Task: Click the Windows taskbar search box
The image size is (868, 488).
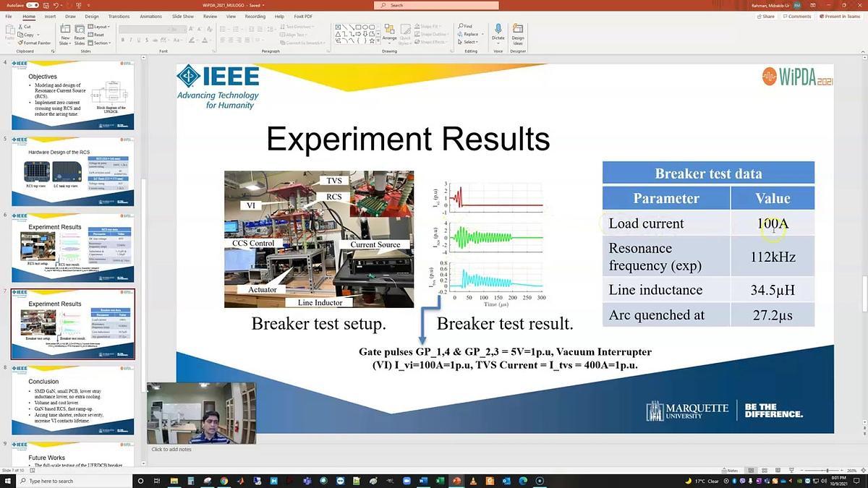Action: tap(76, 481)
